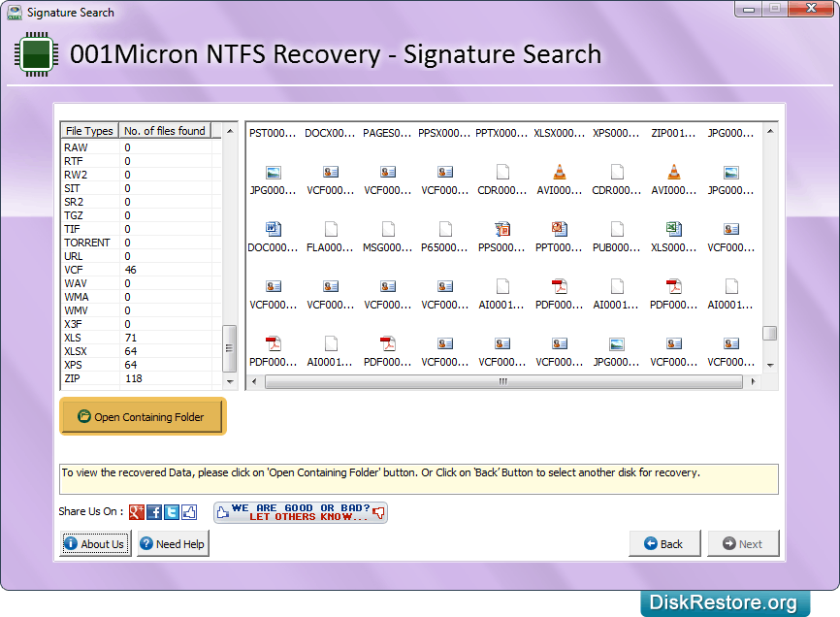
Task: Minimize the Signature Search window
Action: pos(749,9)
